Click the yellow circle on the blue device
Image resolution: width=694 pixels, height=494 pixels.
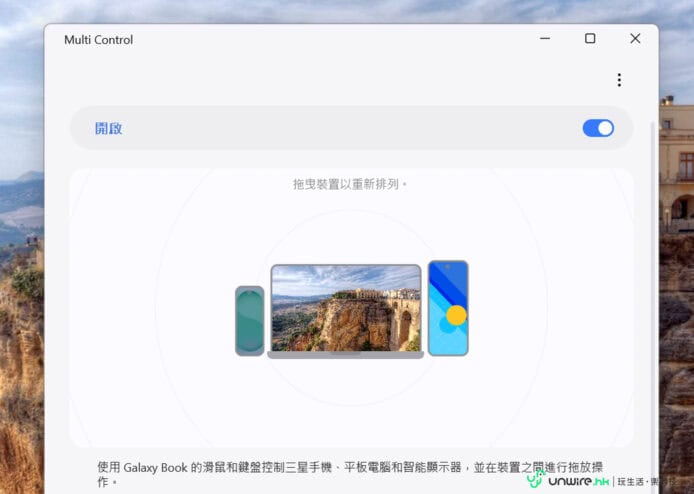(x=456, y=315)
